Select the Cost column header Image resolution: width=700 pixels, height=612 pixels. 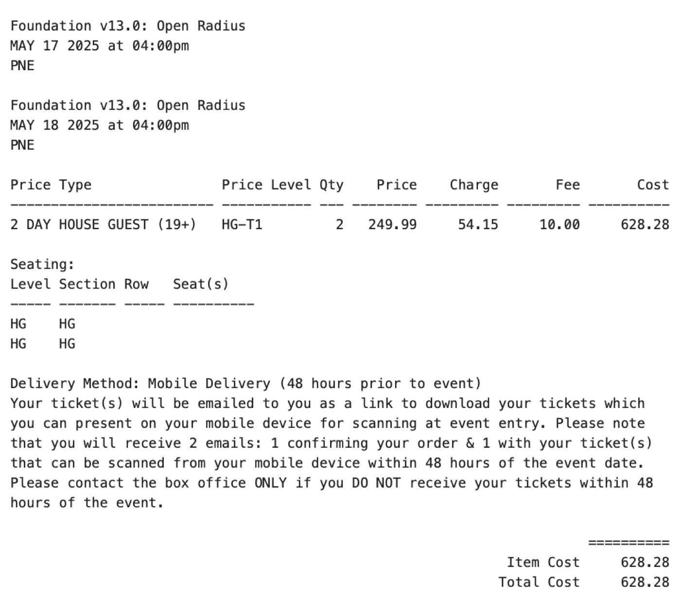click(653, 185)
